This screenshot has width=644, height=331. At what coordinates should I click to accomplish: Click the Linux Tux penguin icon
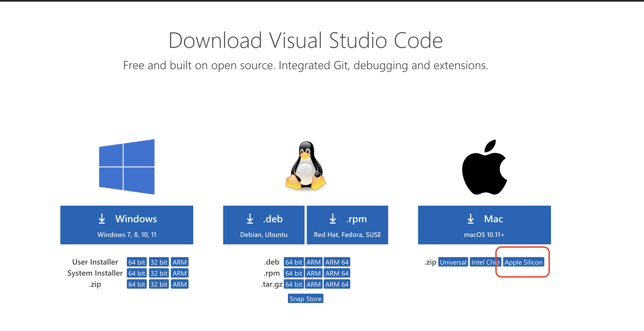point(306,166)
